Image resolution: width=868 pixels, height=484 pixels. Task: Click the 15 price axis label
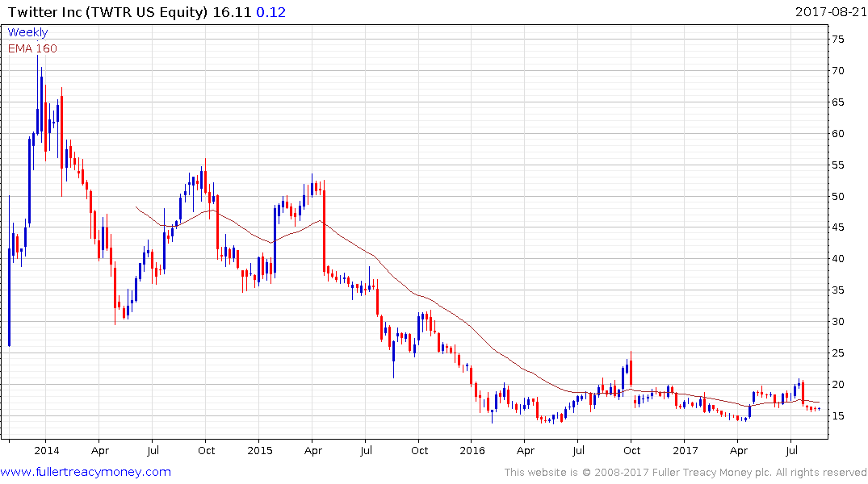[x=837, y=416]
